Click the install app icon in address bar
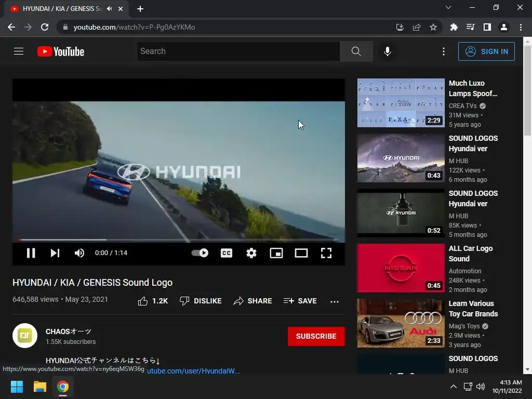The image size is (532, 399). click(400, 27)
